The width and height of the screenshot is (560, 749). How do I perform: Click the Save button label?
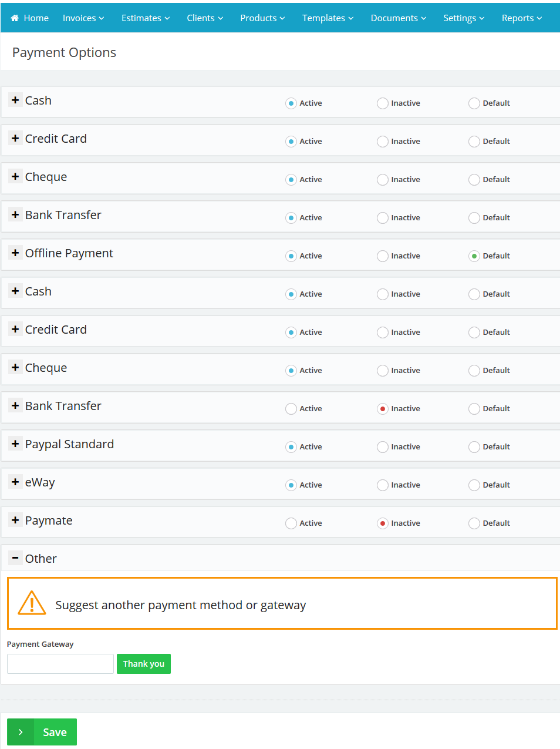click(55, 732)
